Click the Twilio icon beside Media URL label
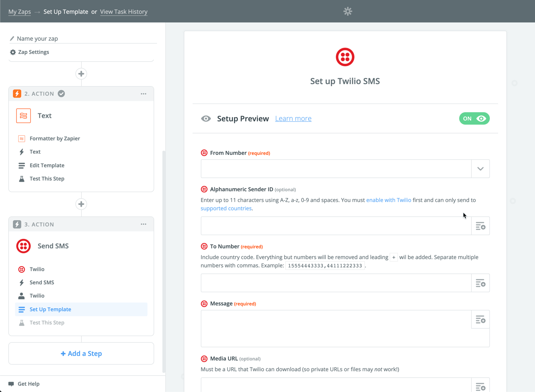The width and height of the screenshot is (535, 392). (204, 358)
